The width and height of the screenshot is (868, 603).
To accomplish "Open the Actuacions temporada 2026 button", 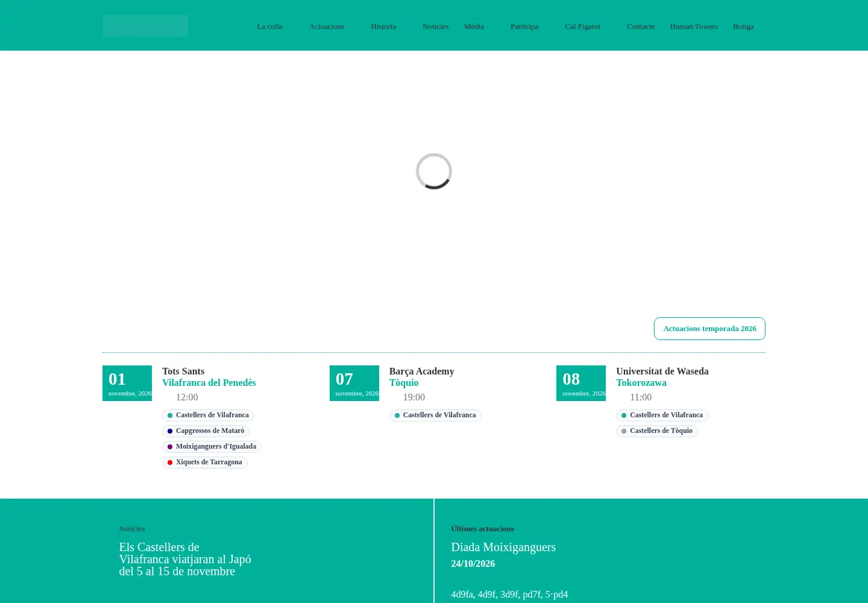I will point(709,329).
